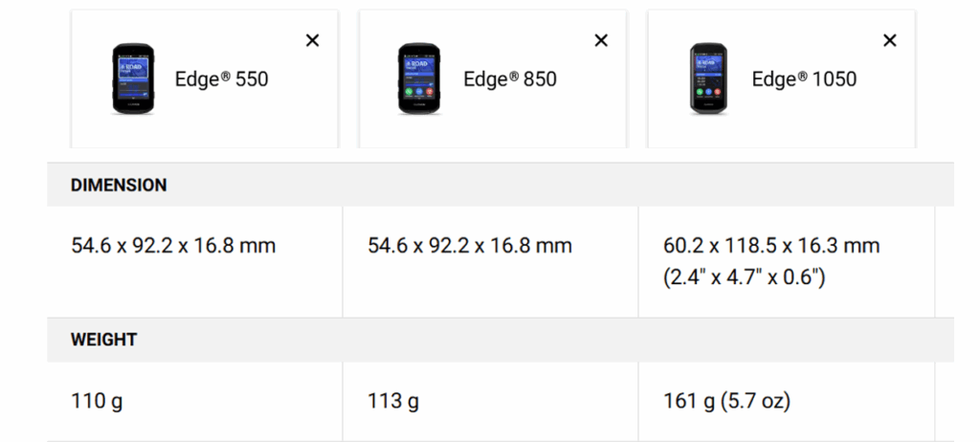Viewport: 980px width, 442px height.
Task: Select the 161 g weight value
Action: pyautogui.click(x=689, y=401)
